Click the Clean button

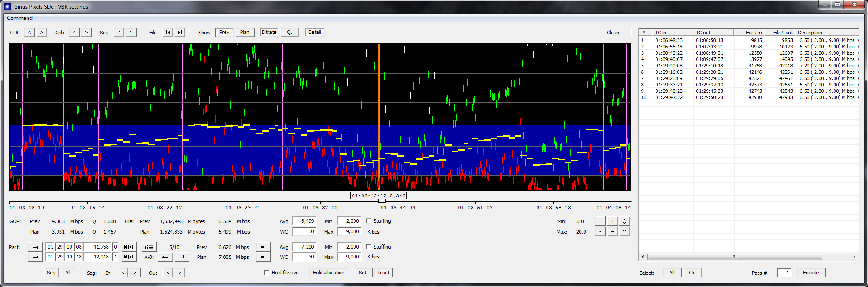(x=613, y=33)
